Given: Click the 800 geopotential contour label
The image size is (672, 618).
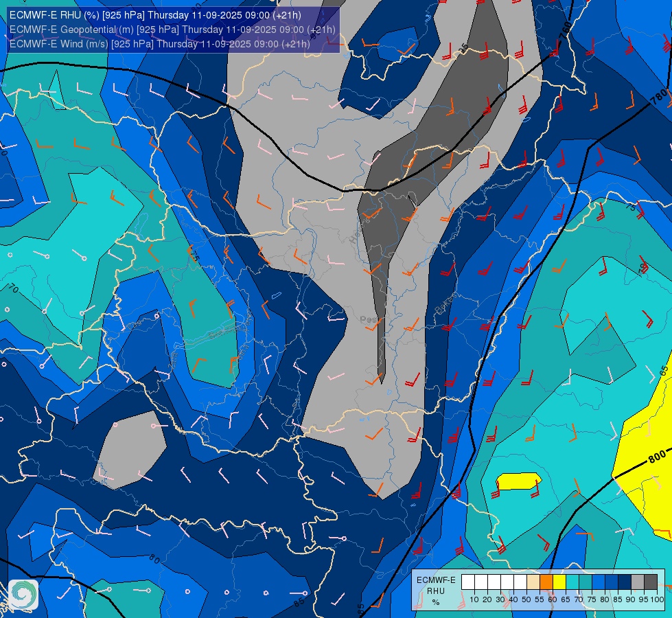Looking at the screenshot, I should point(657,457).
